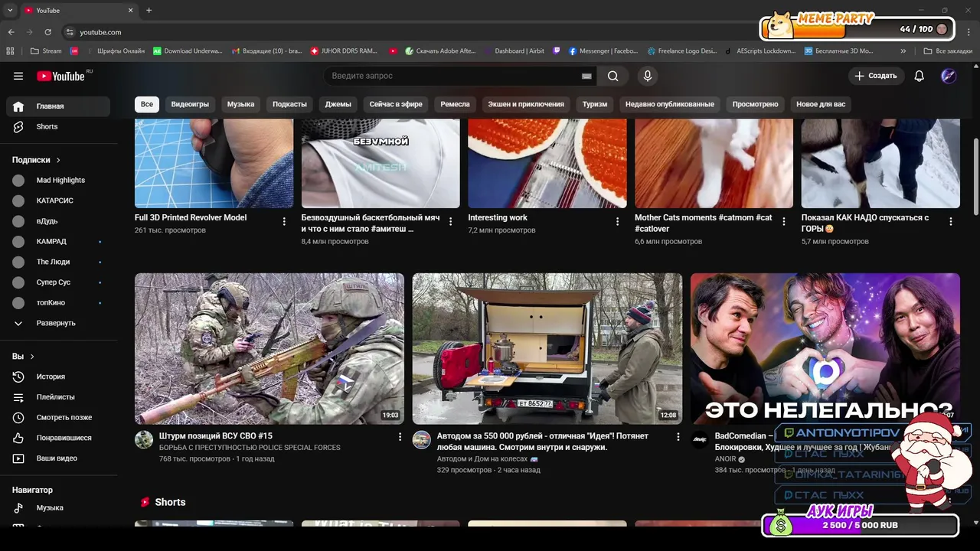The height and width of the screenshot is (551, 980).
Task: Open the Stream bookmark folder
Action: [46, 51]
